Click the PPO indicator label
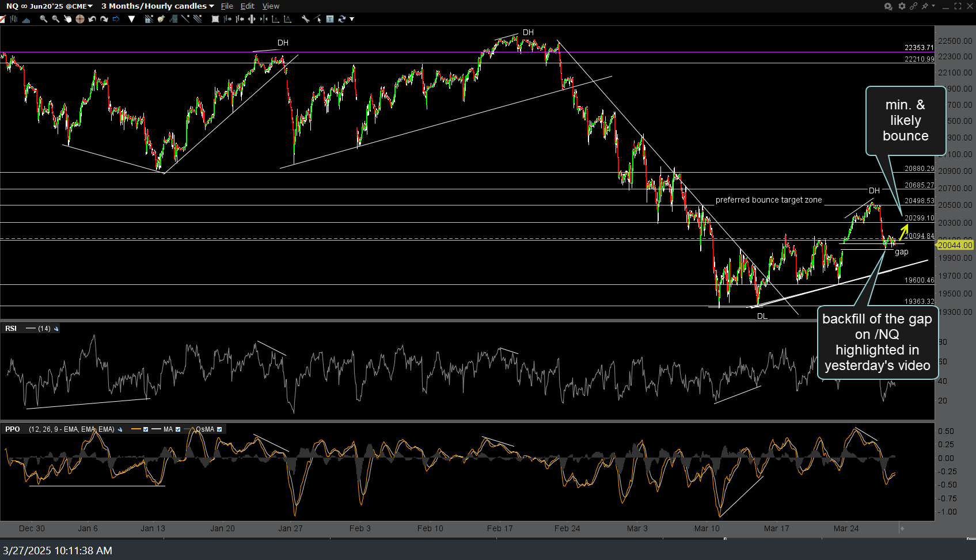 point(13,429)
